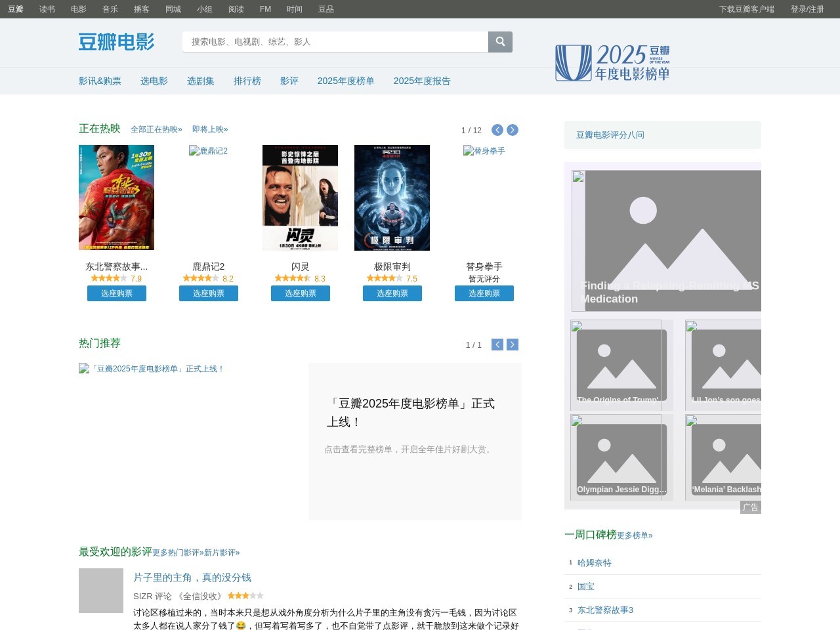Click 登录/注册 link
Image resolution: width=840 pixels, height=630 pixels.
click(807, 9)
